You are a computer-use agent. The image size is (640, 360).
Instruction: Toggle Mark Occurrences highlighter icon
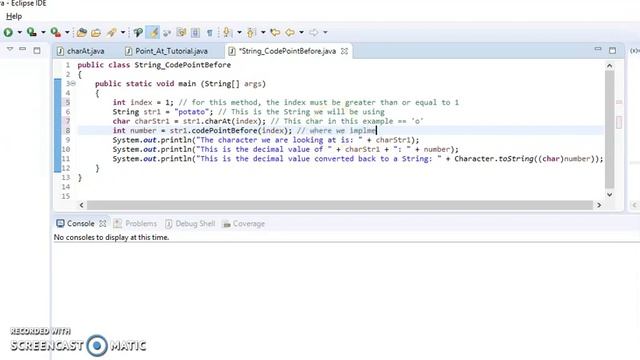point(153,32)
